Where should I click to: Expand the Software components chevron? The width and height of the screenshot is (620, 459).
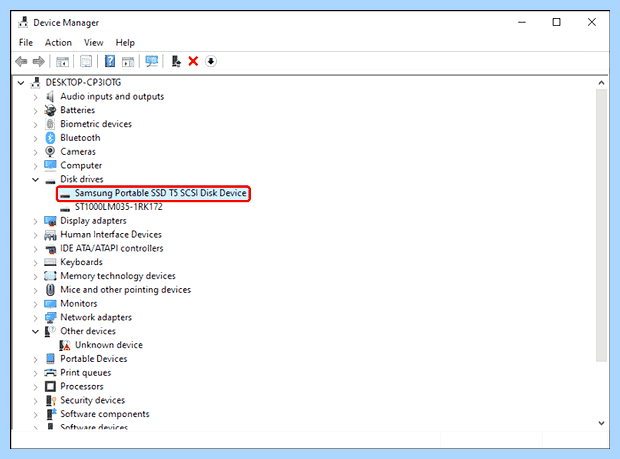(x=36, y=415)
